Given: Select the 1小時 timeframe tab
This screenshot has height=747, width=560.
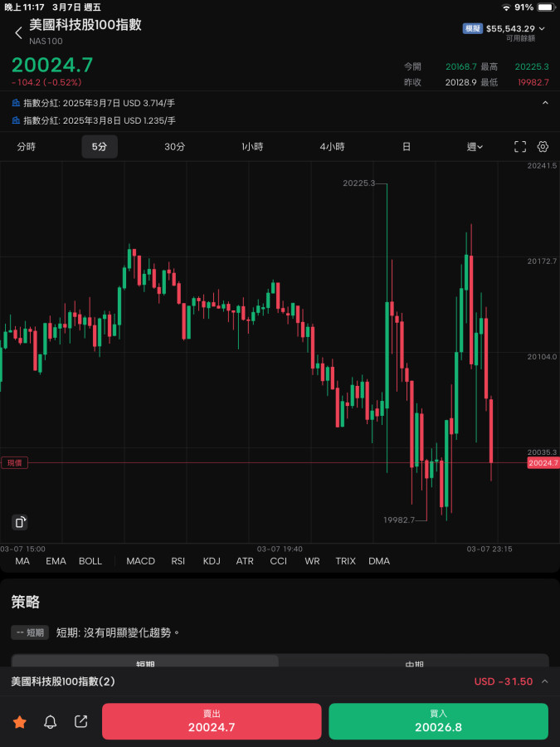Looking at the screenshot, I should (252, 147).
